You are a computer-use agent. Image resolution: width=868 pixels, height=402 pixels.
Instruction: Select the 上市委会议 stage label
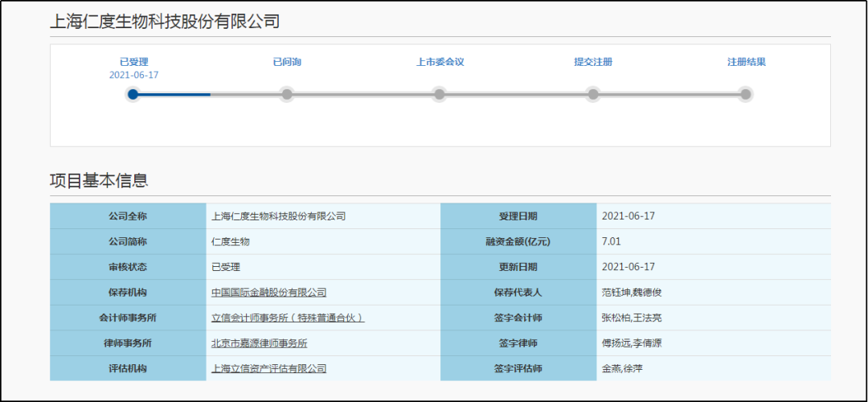[440, 62]
